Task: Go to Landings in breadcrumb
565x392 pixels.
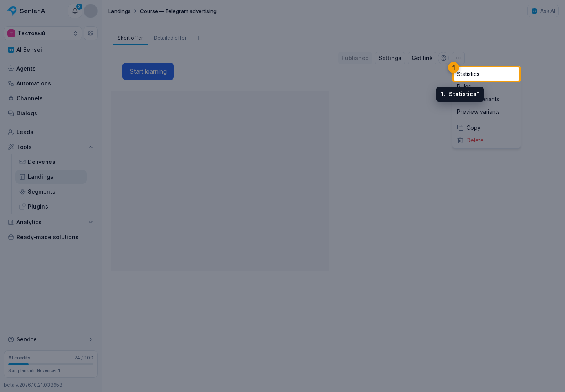Action: [119, 11]
